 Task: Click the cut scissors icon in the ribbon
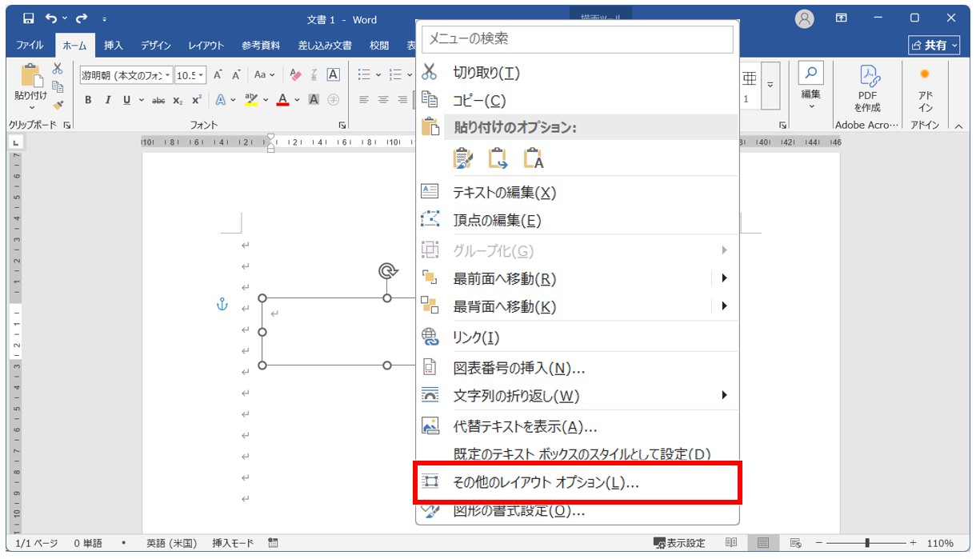(x=58, y=69)
